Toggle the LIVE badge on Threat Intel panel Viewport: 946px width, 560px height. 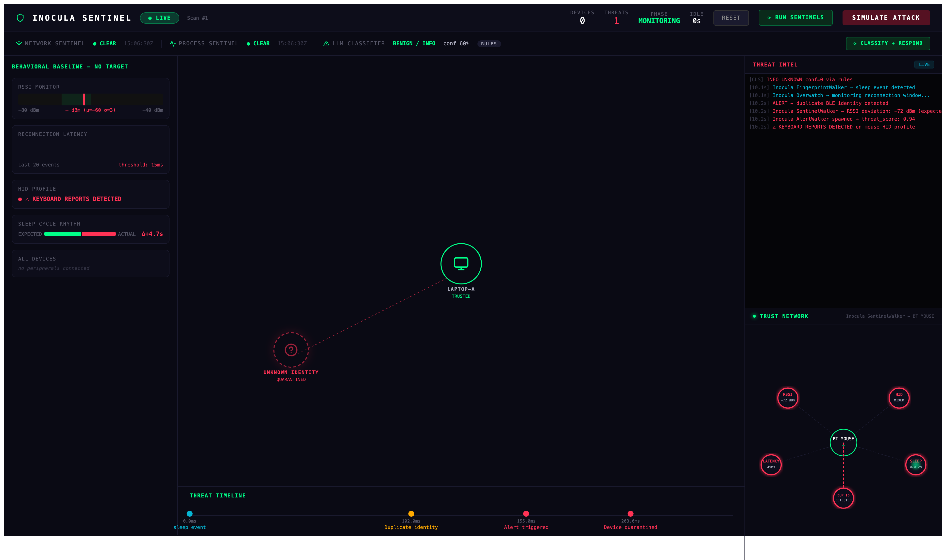(924, 64)
